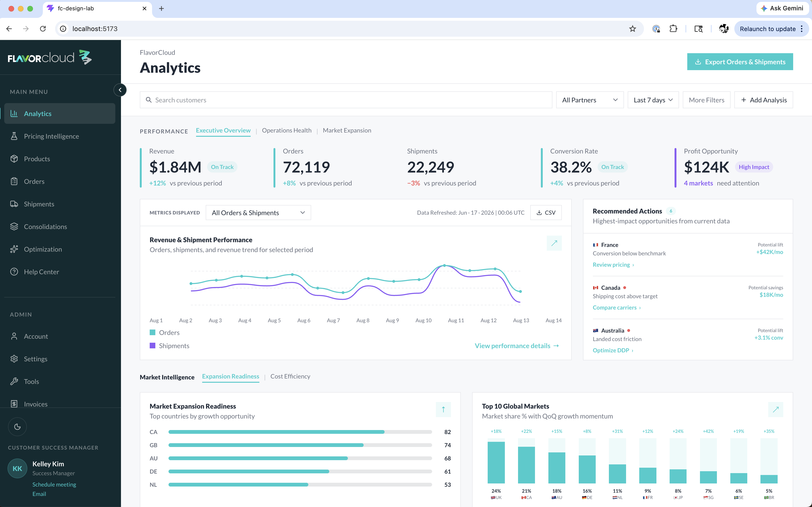Click Revenue On Track badge
The image size is (812, 507).
pos(222,167)
